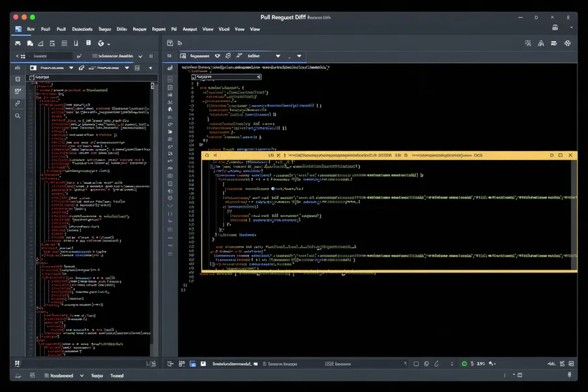This screenshot has width=588, height=392.
Task: Click the underline U toolbar icon
Action: 76,44
